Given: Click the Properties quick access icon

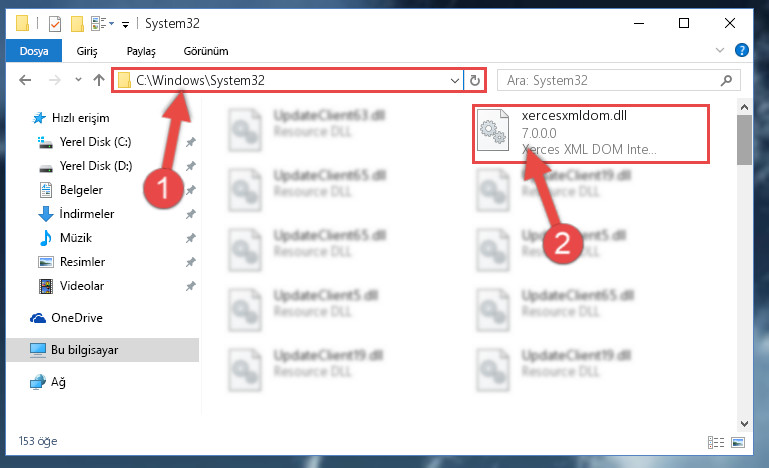Looking at the screenshot, I should coord(55,24).
